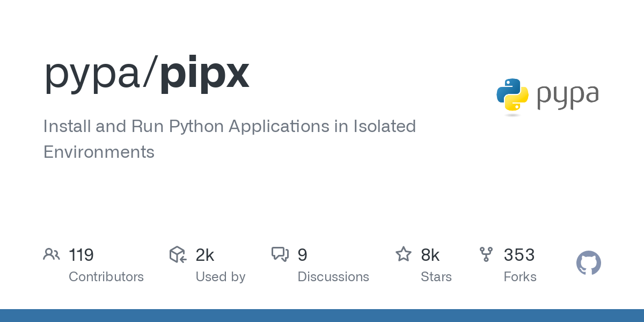This screenshot has width=644, height=322.
Task: Click the 119 contributors count
Action: pos(81,255)
